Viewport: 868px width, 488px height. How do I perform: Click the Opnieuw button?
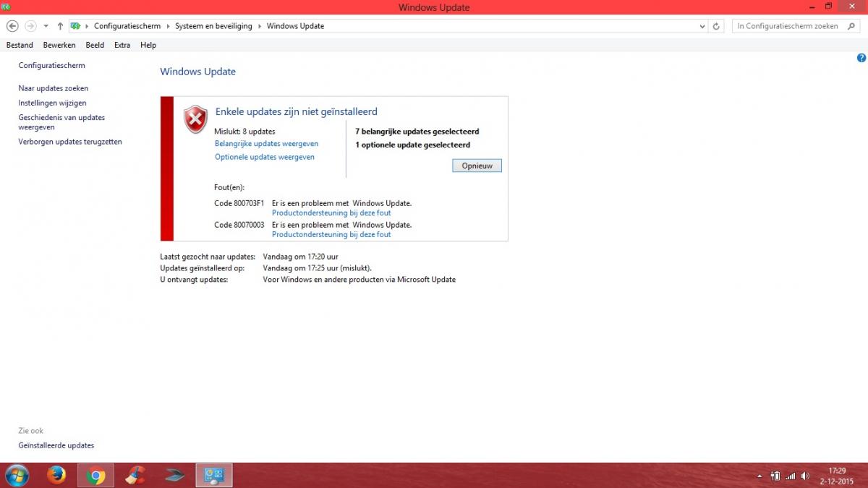coord(477,166)
